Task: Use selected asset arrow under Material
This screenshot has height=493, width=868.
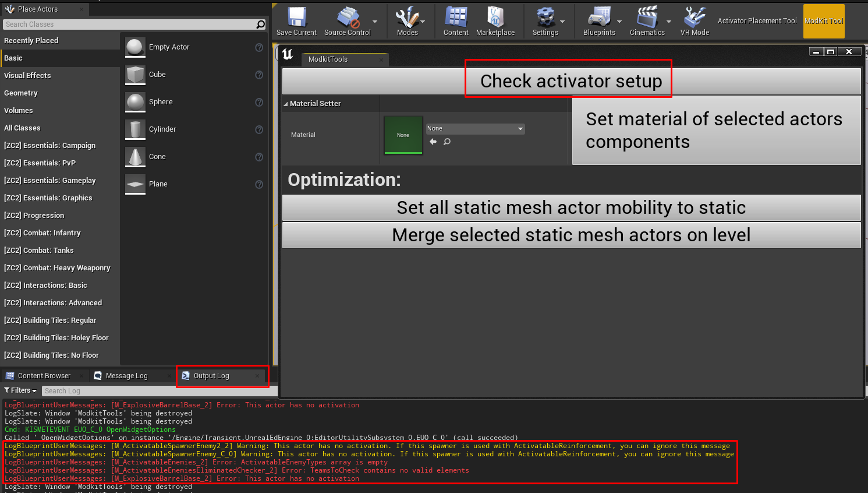Action: [x=433, y=142]
